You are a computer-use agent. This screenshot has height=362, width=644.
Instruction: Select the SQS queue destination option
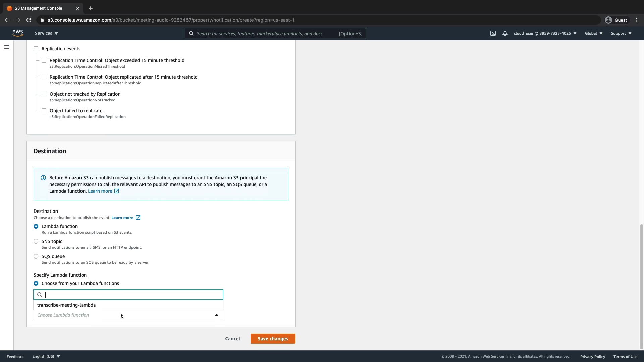(x=36, y=256)
